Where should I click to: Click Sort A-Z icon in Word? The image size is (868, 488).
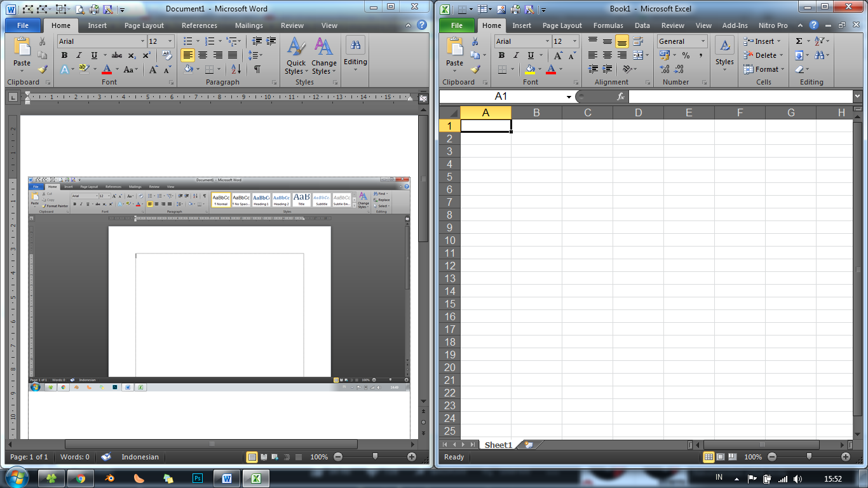click(236, 69)
